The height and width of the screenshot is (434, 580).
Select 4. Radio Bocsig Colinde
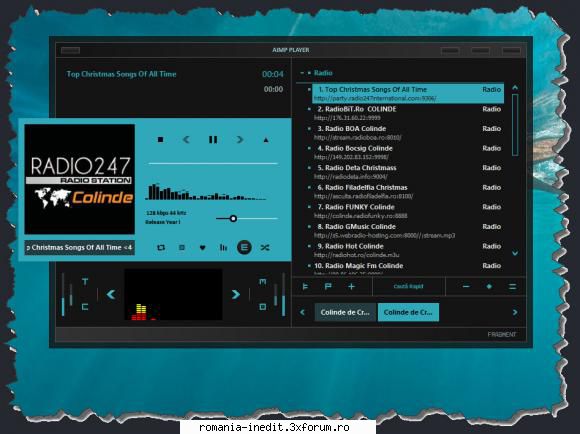tap(408, 152)
